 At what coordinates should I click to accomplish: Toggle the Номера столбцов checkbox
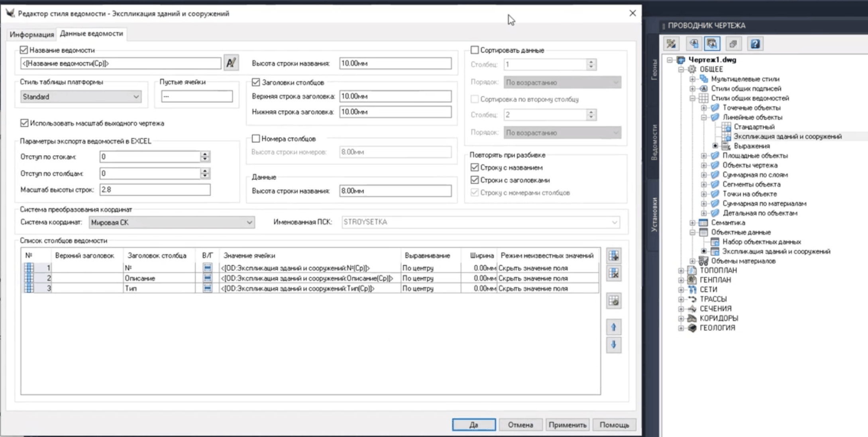[256, 139]
